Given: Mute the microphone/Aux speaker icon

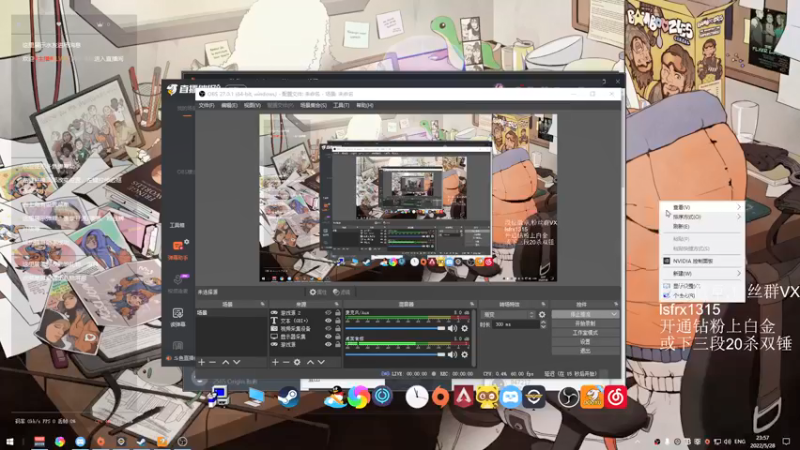Looking at the screenshot, I should coord(452,329).
